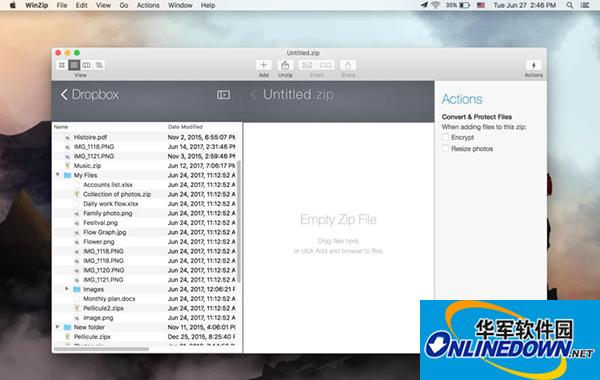Click the battery status icon
Viewport: 600px width, 380px height.
click(465, 5)
